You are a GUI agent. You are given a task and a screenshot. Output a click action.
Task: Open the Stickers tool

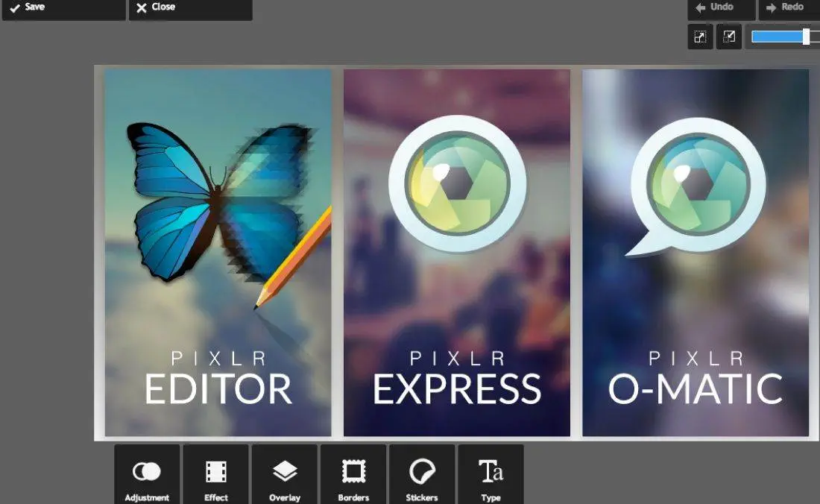tap(422, 475)
